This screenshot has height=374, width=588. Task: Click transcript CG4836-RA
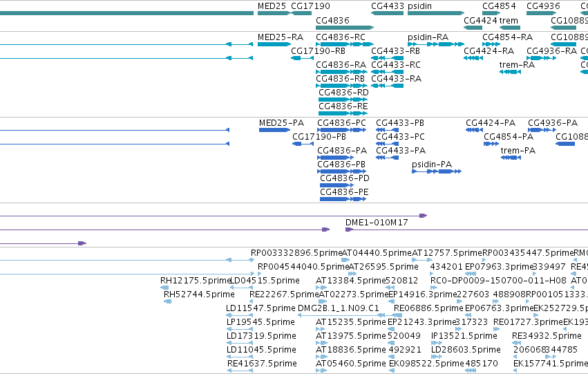(x=341, y=65)
